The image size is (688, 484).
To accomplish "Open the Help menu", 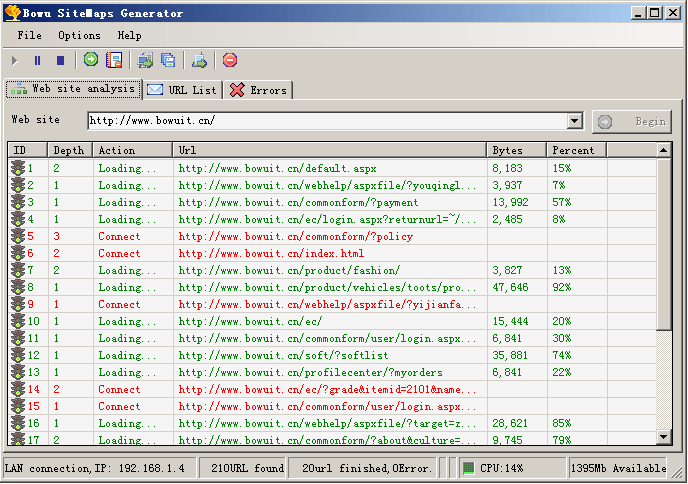I will 129,36.
